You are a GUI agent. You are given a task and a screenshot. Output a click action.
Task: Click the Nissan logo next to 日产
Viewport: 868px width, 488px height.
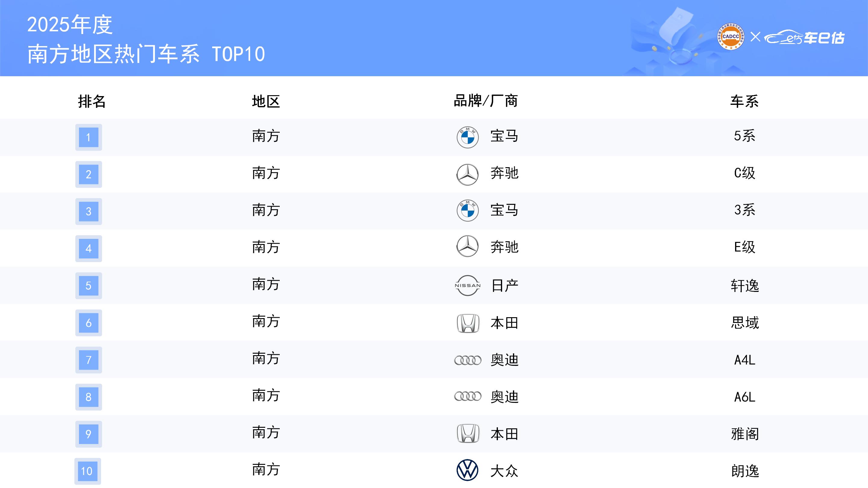tap(467, 286)
